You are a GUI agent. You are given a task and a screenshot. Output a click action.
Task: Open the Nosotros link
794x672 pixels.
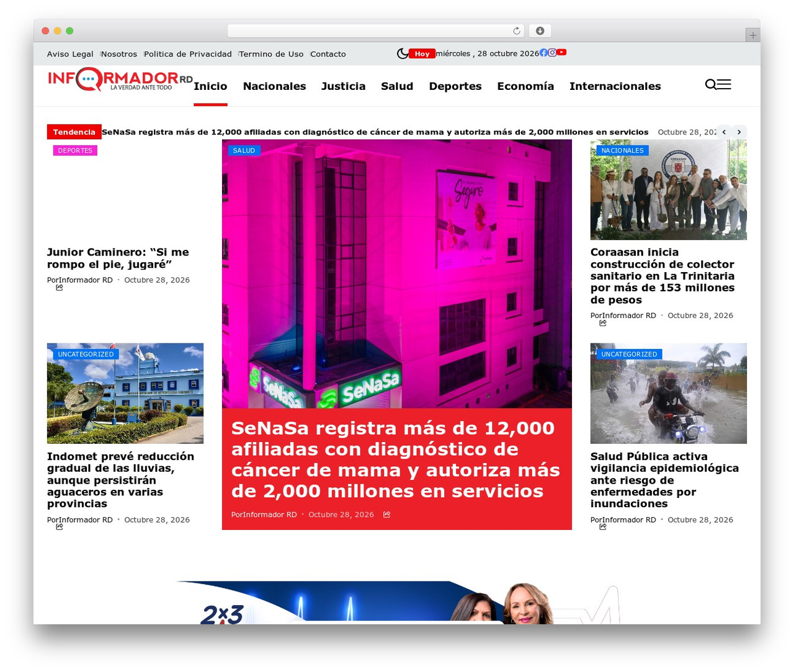click(119, 54)
